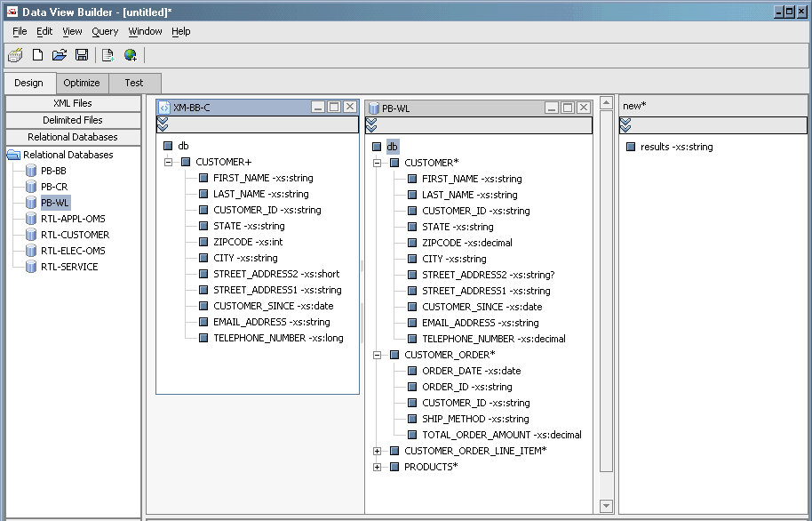812x521 pixels.
Task: Select the RTL-CUSTOMER database icon
Action: pyautogui.click(x=31, y=235)
